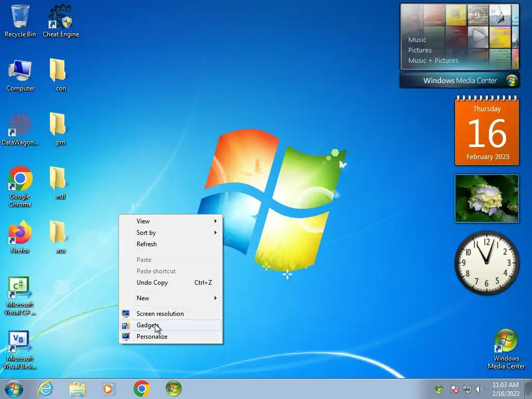This screenshot has height=399, width=532.
Task: Expand the New submenu arrow
Action: 216,298
